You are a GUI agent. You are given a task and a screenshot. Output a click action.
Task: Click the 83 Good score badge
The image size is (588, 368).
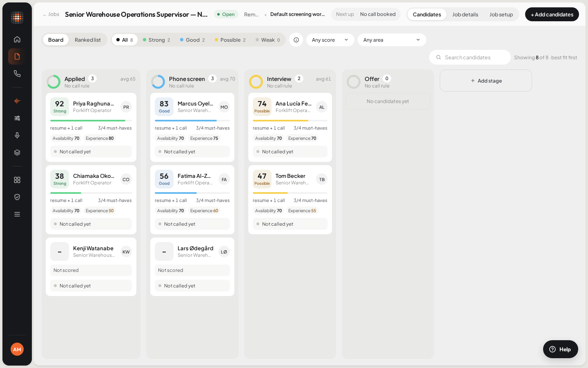coord(164,107)
